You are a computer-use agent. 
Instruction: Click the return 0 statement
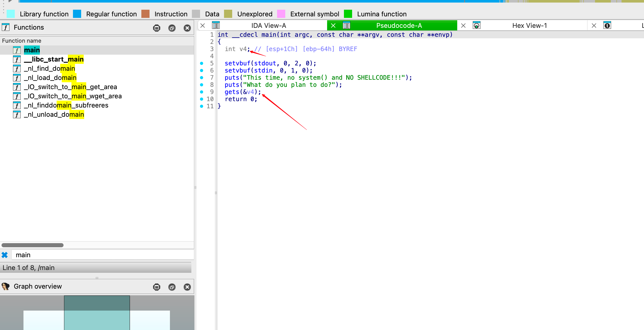241,99
